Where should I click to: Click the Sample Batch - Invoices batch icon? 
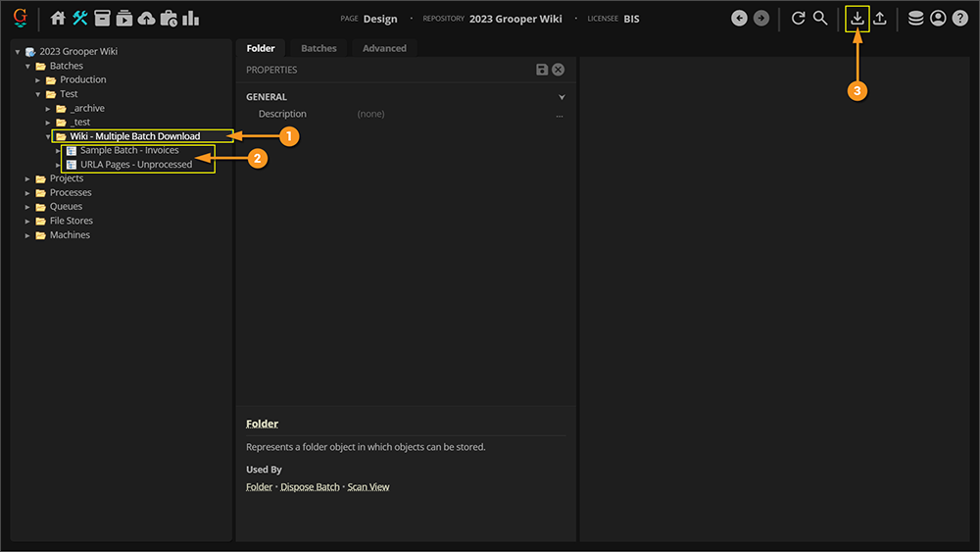pos(72,151)
